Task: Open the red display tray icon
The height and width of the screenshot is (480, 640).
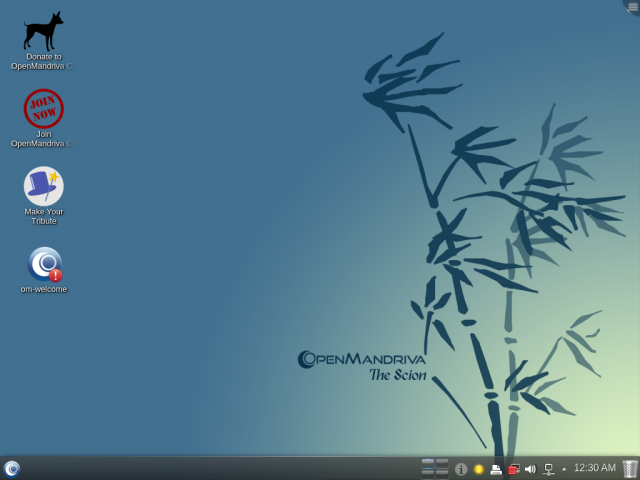Action: point(513,469)
